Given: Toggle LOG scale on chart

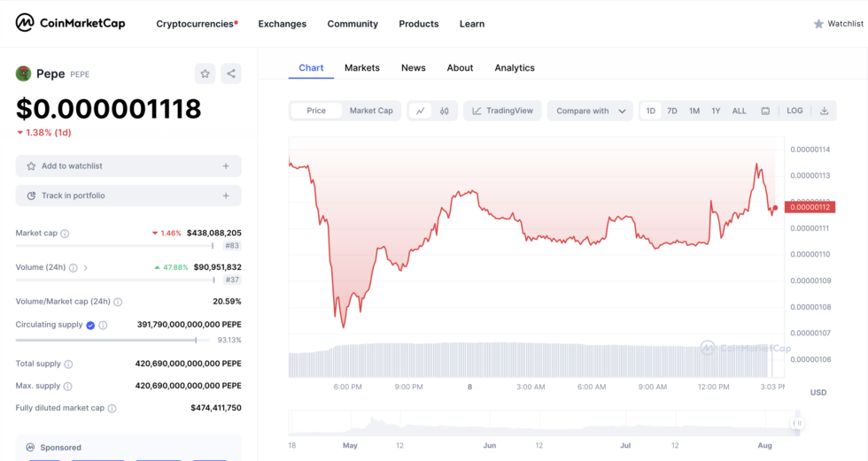Looking at the screenshot, I should coord(794,111).
